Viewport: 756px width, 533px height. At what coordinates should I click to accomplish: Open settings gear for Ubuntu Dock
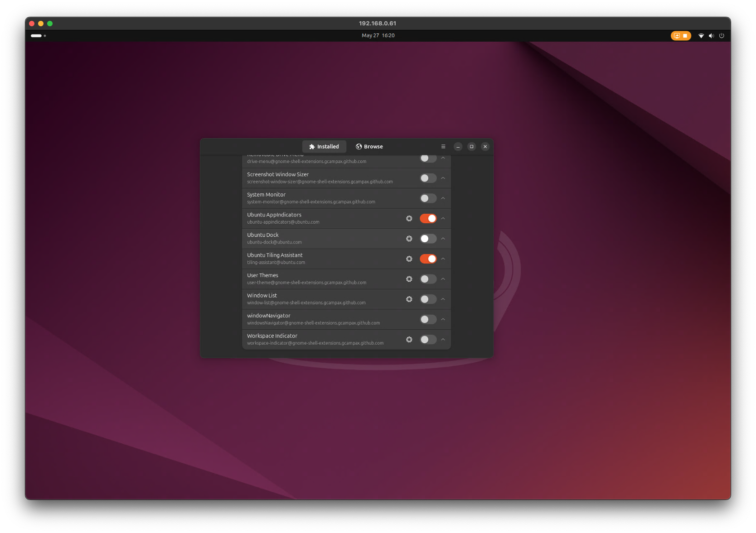[409, 239]
